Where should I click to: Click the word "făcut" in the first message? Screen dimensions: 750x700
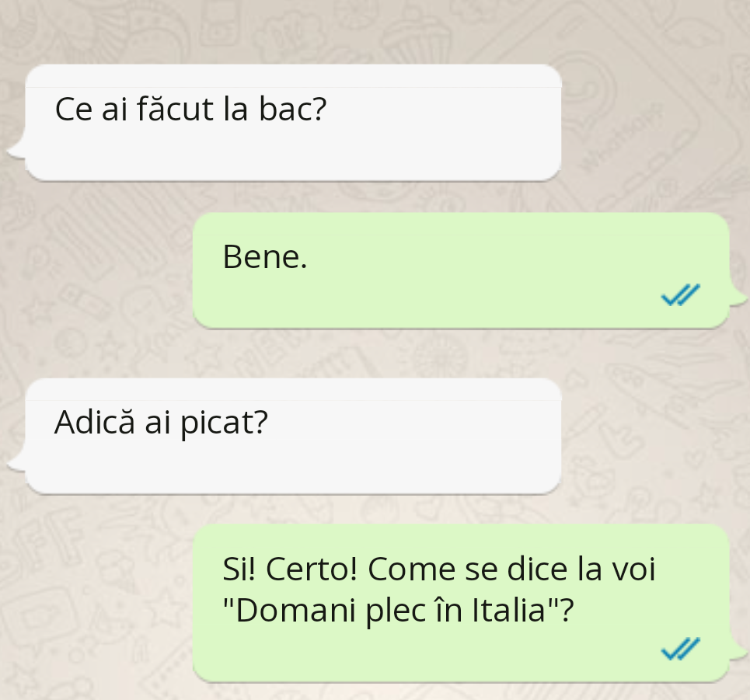pos(176,108)
